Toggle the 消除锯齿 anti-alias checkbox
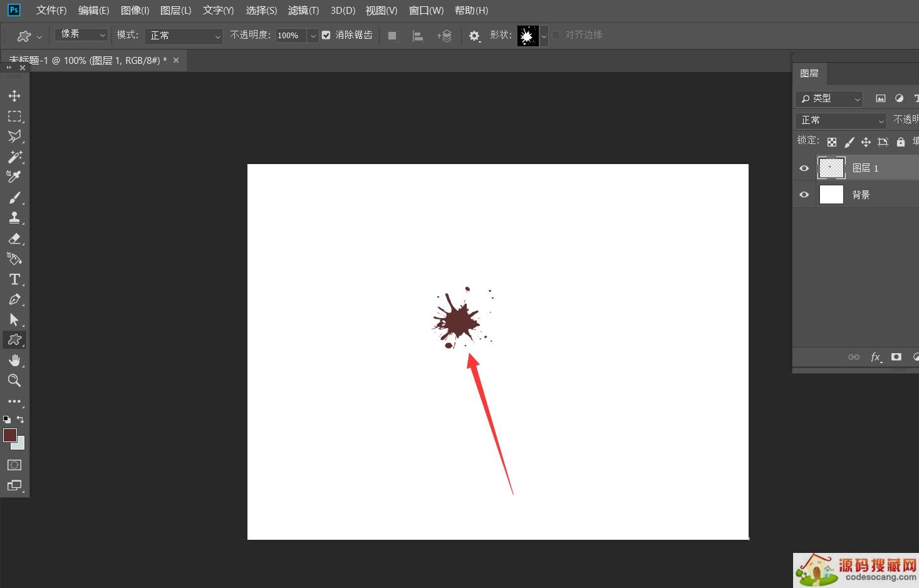919x588 pixels. click(x=326, y=35)
